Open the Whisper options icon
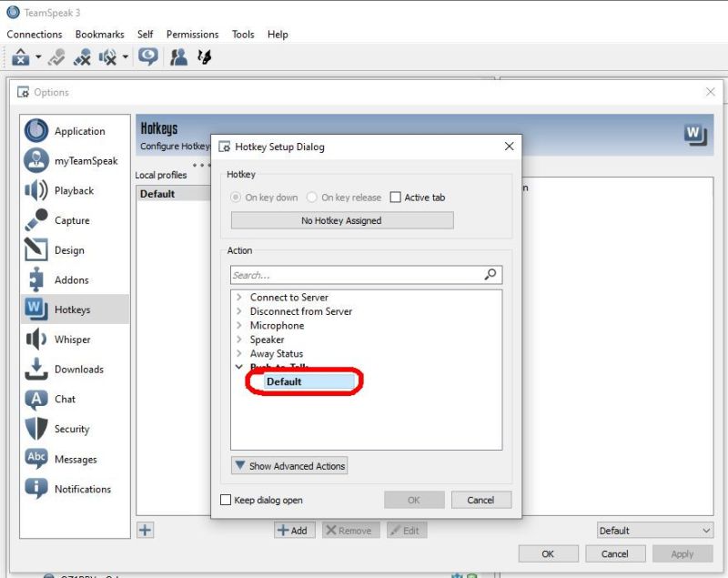The image size is (728, 578). (x=36, y=339)
